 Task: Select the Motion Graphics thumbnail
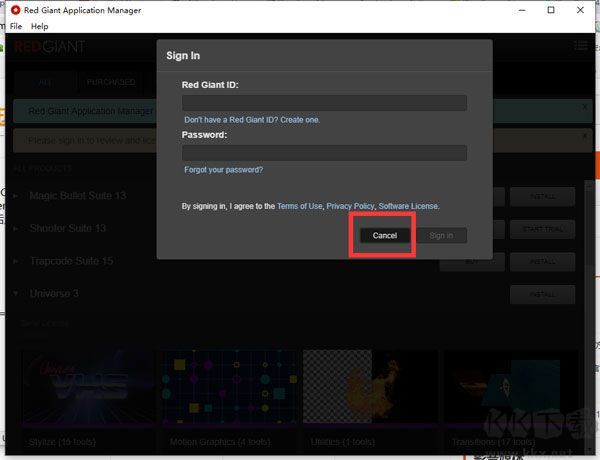tap(229, 387)
